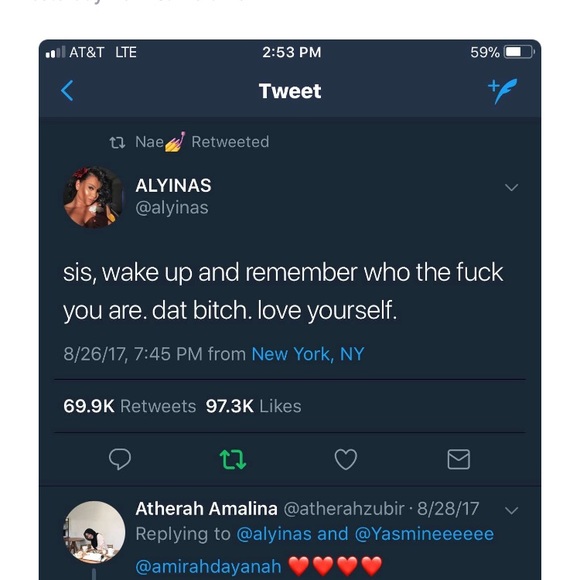Screen dimensions: 580x580
Task: Open the New York, NY location link
Action: click(x=308, y=354)
